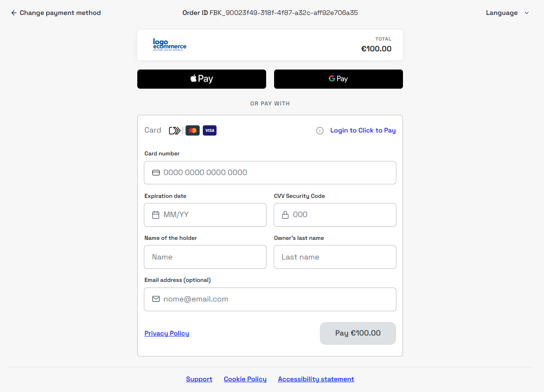
Task: Open the Privacy Policy link
Action: pos(167,333)
